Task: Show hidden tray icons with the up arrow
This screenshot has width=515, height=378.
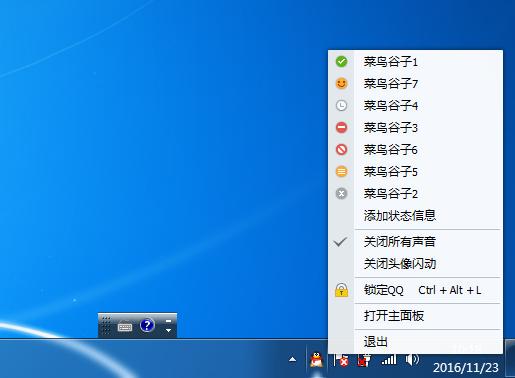Action: click(293, 359)
